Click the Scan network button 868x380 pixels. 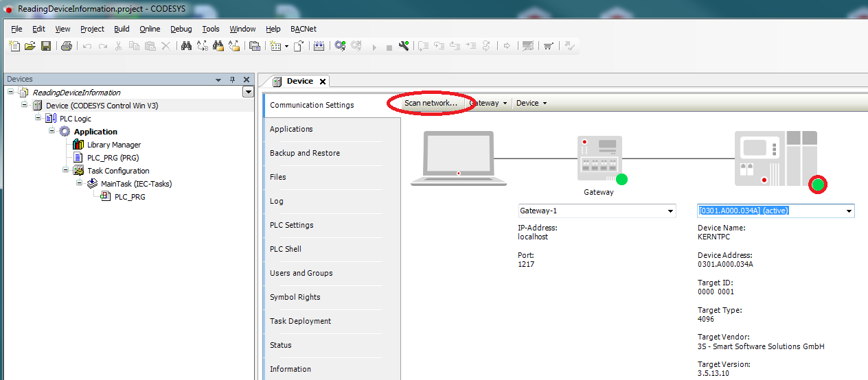(431, 103)
